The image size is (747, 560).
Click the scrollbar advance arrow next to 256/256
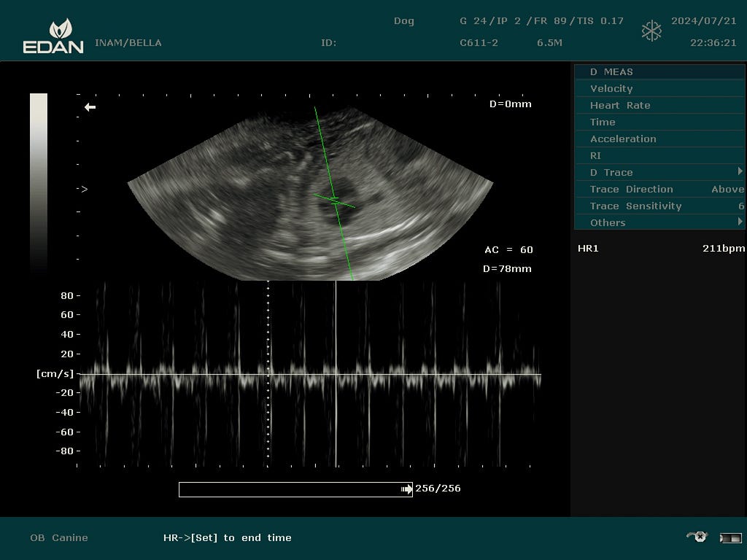point(406,489)
